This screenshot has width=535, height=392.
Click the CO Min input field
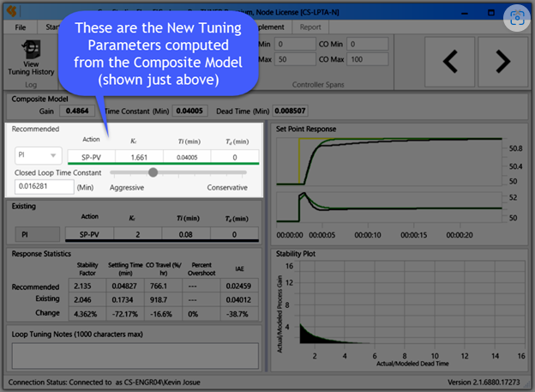[368, 44]
